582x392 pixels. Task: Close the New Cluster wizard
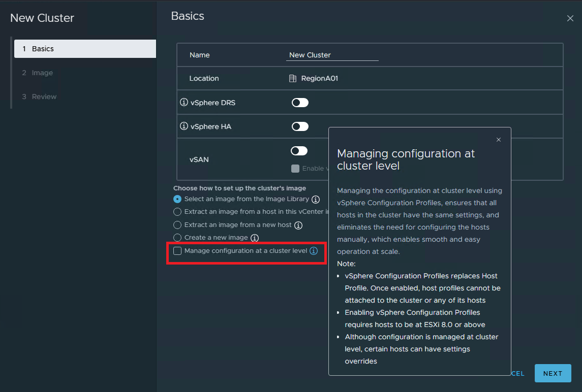tap(570, 18)
